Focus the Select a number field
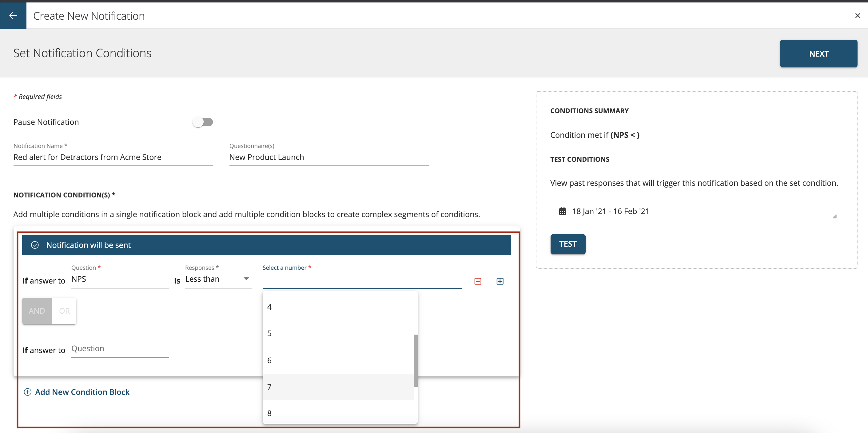This screenshot has width=868, height=433. point(362,280)
